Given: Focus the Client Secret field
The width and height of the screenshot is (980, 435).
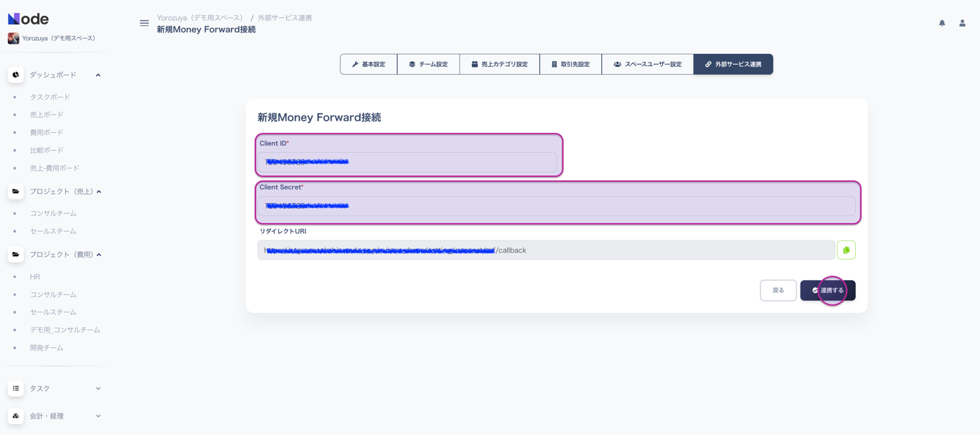Looking at the screenshot, I should click(557, 206).
